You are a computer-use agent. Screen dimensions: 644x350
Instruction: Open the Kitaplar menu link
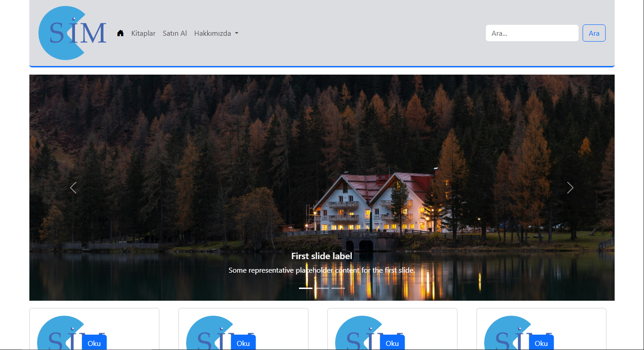[143, 33]
